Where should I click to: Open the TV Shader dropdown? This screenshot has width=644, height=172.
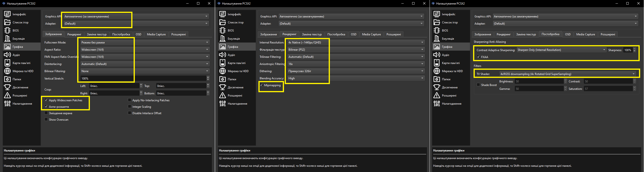pos(568,74)
